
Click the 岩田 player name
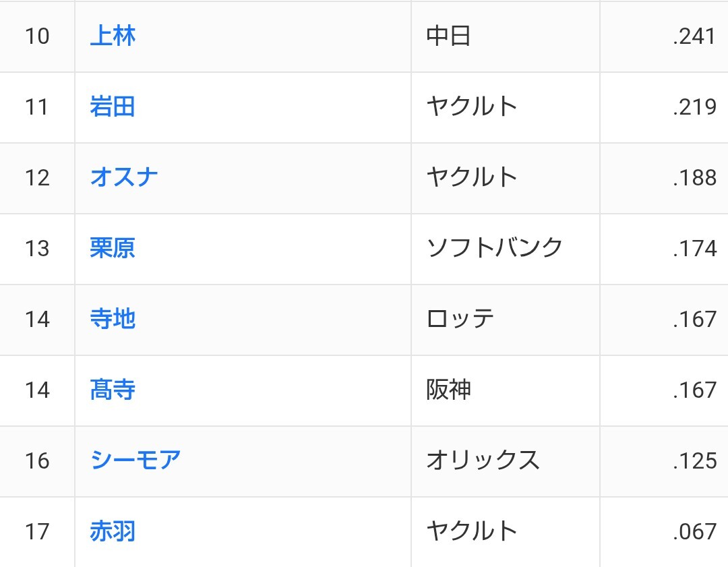click(x=113, y=107)
